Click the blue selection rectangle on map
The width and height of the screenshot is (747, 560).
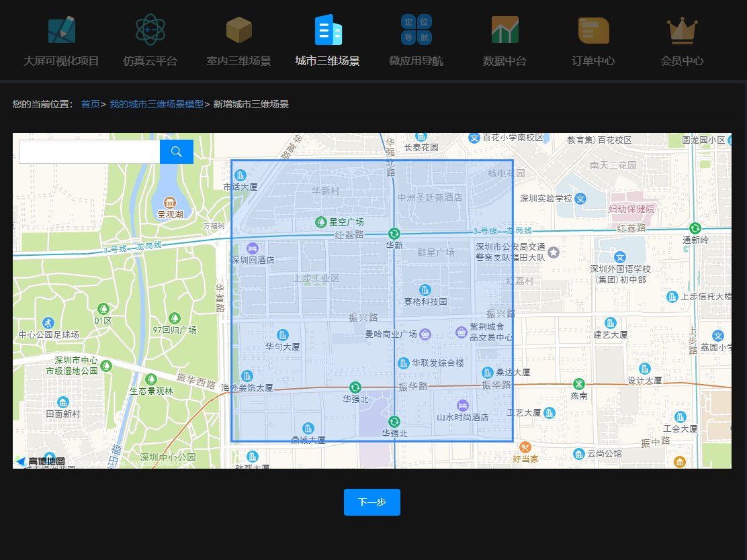tap(372, 300)
